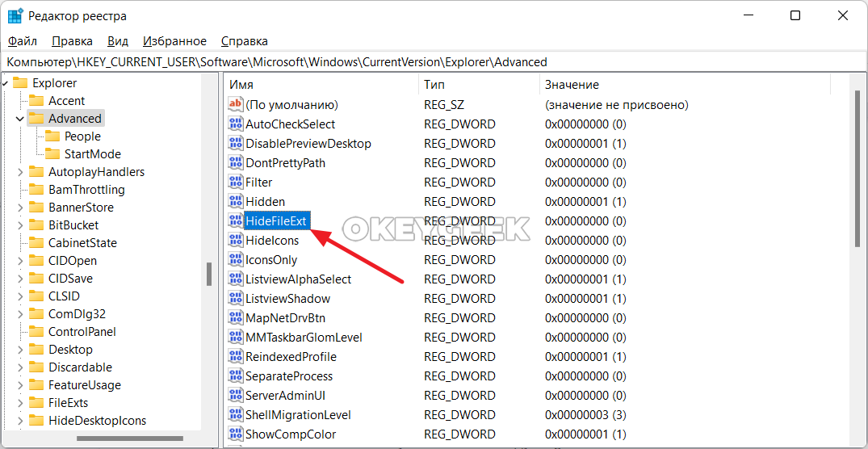Screen dimensions: 868x449
Task: Click the folder icon of StartMode key
Action: click(x=52, y=154)
